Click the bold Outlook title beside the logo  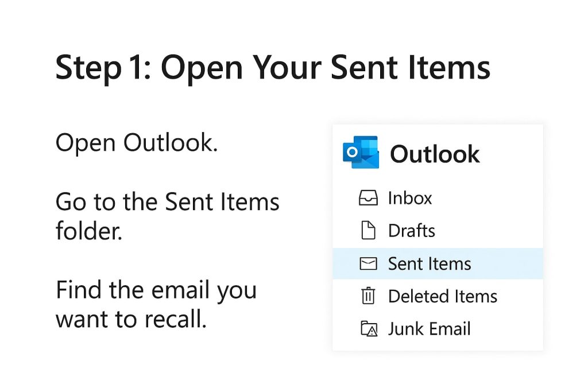pyautogui.click(x=435, y=154)
